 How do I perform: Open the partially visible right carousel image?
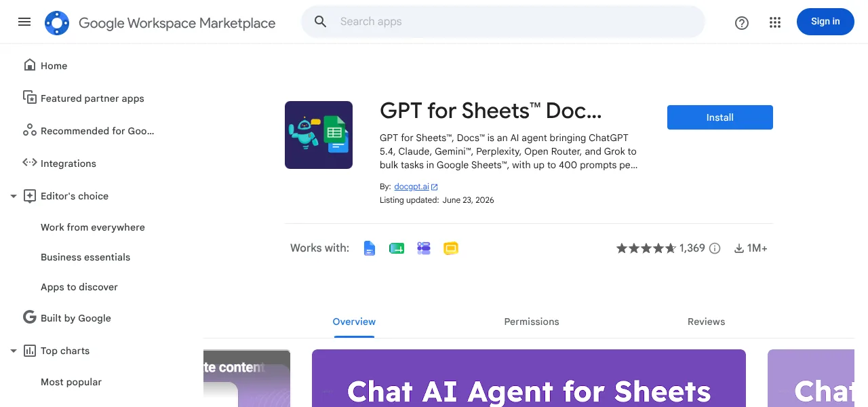(x=811, y=378)
